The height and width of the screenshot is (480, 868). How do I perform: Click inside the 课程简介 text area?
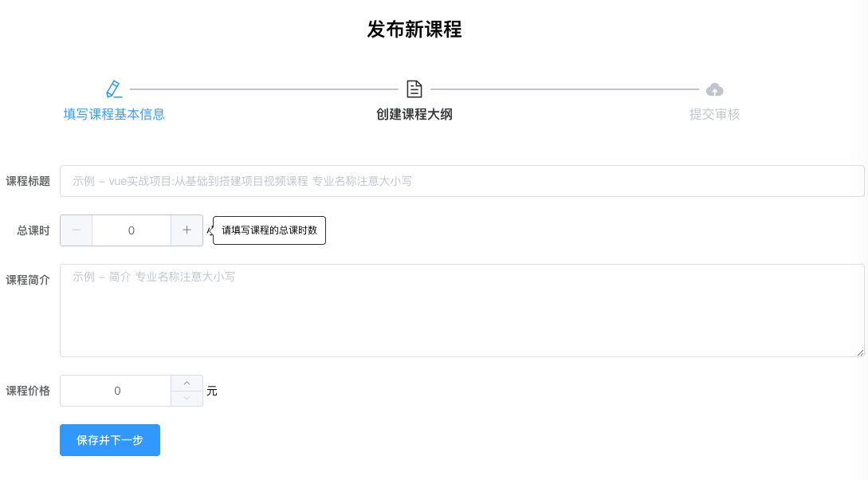coord(461,310)
